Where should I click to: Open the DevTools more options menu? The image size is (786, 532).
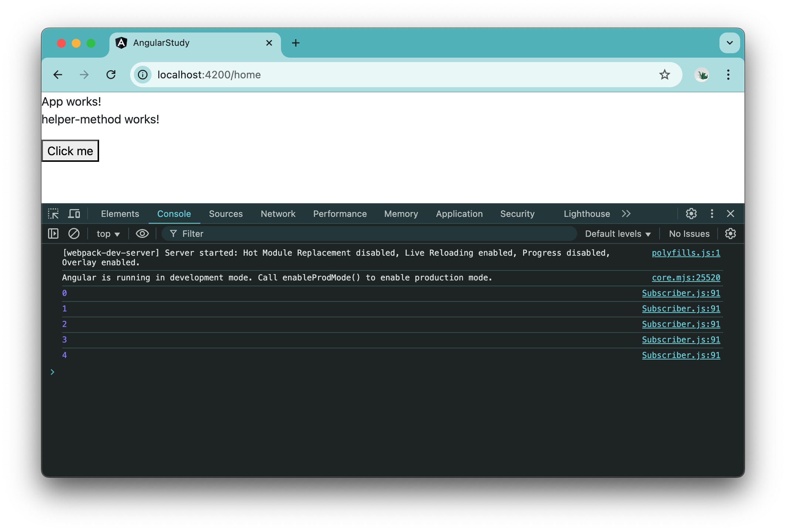(711, 214)
